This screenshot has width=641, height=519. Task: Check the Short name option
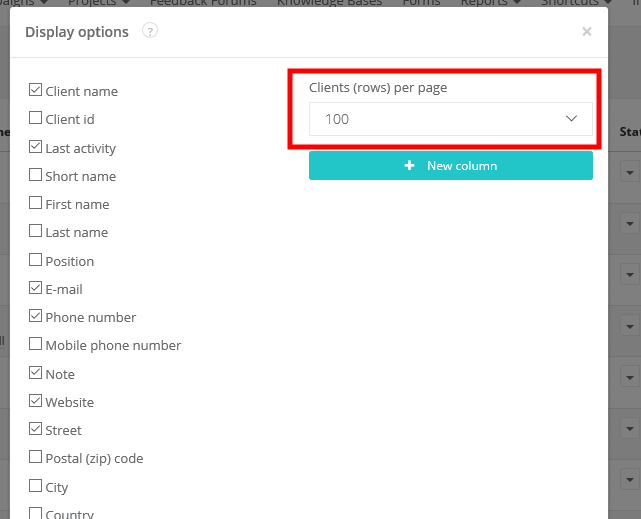pos(36,176)
